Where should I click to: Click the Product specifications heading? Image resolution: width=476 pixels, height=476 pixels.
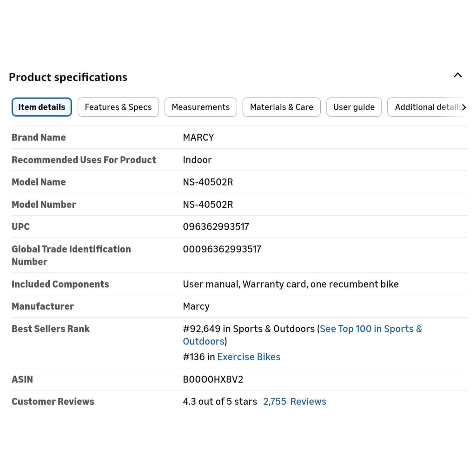pos(68,77)
